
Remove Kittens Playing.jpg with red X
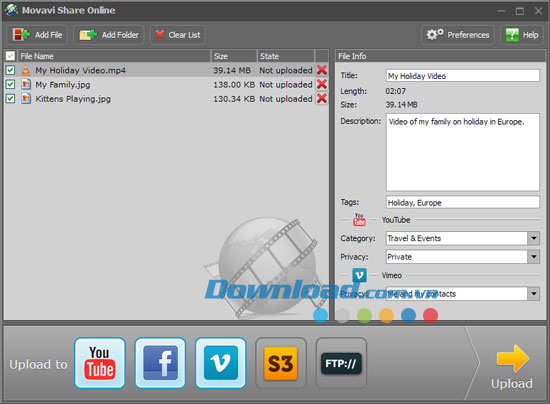[x=322, y=99]
